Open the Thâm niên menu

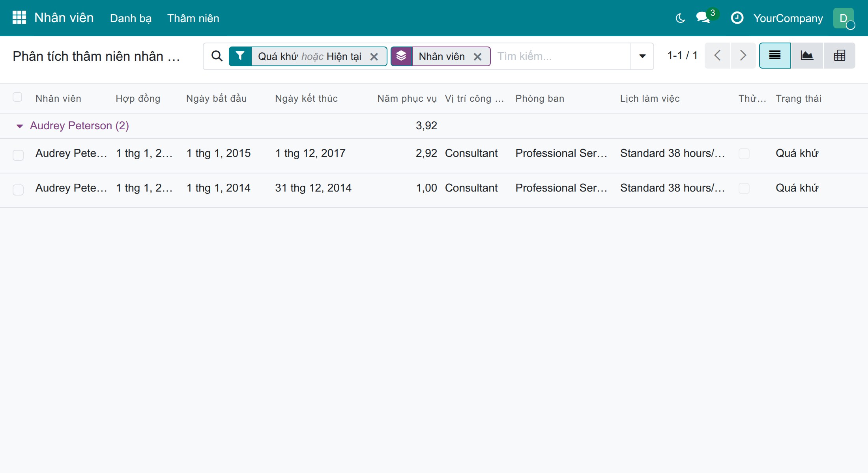point(193,18)
